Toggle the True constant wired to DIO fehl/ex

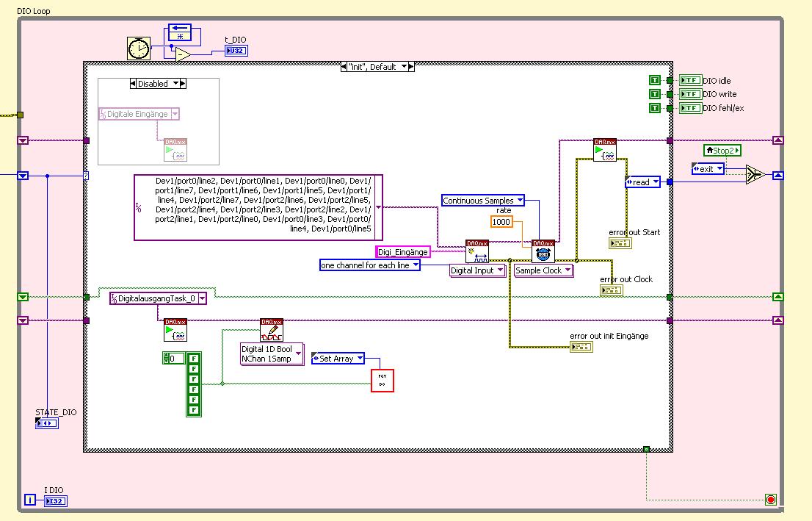tap(655, 108)
